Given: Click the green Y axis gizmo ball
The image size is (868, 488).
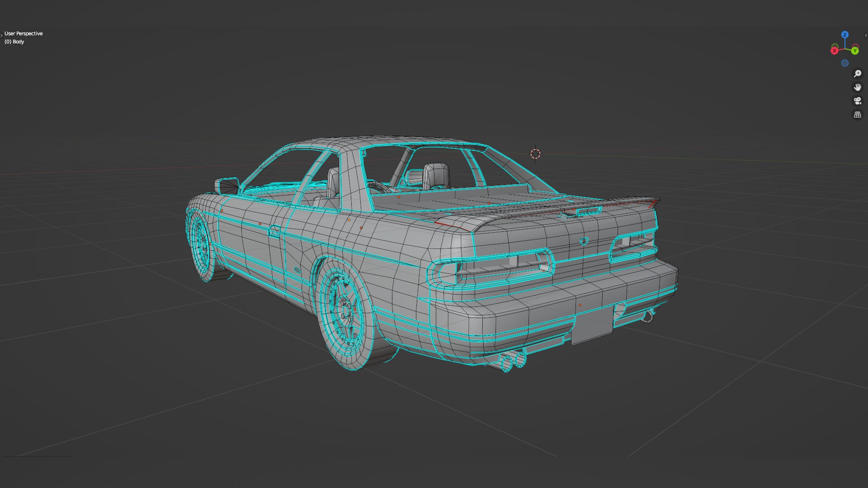Looking at the screenshot, I should 855,51.
